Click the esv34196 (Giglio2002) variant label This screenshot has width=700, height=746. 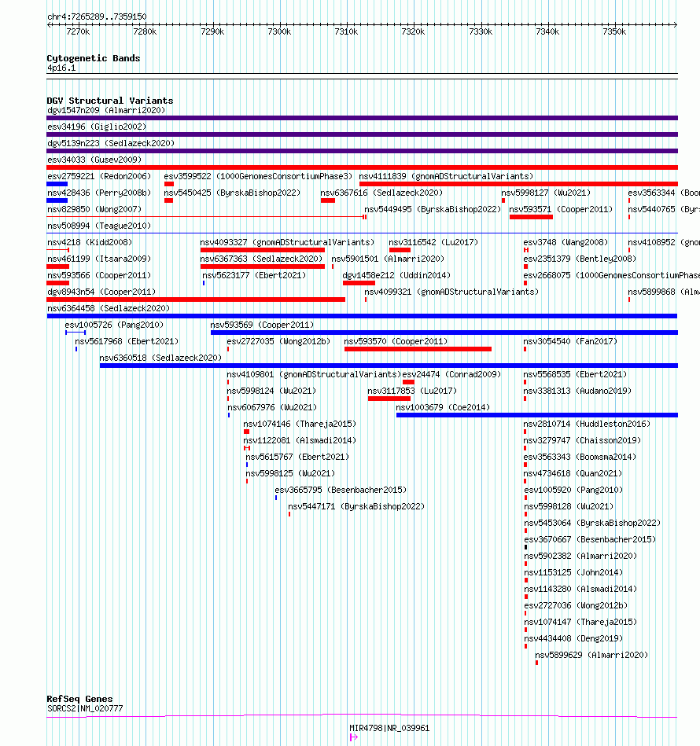click(97, 127)
